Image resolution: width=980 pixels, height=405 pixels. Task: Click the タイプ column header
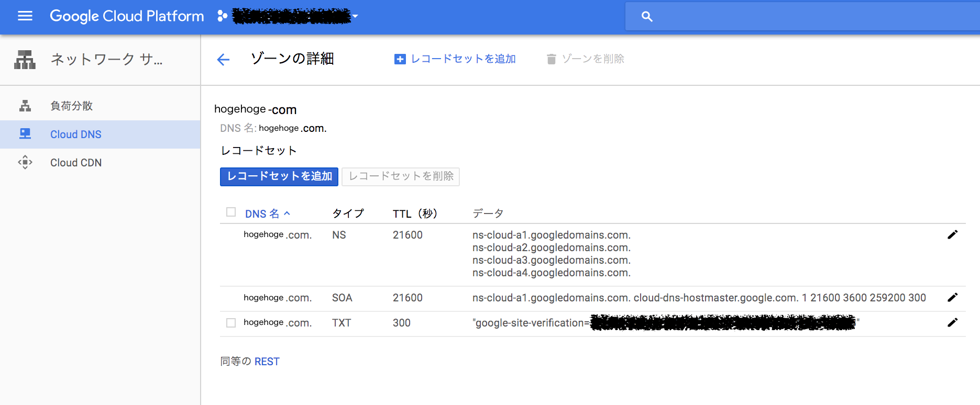click(348, 213)
